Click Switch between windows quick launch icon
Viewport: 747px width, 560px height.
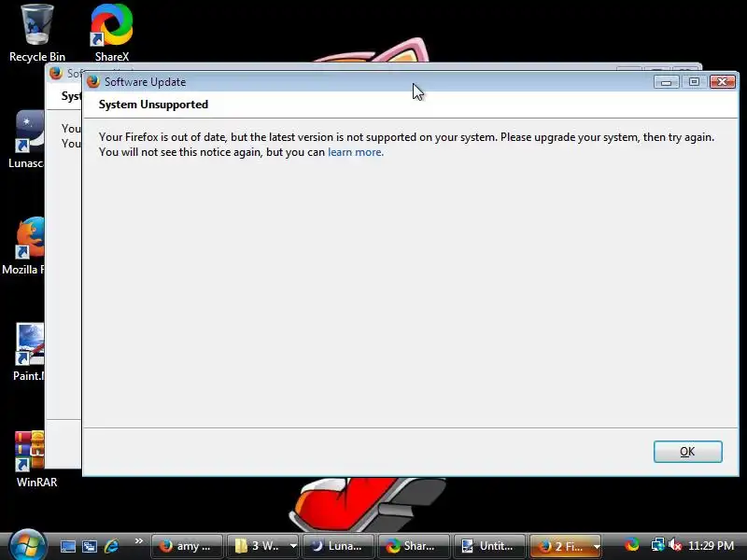90,546
